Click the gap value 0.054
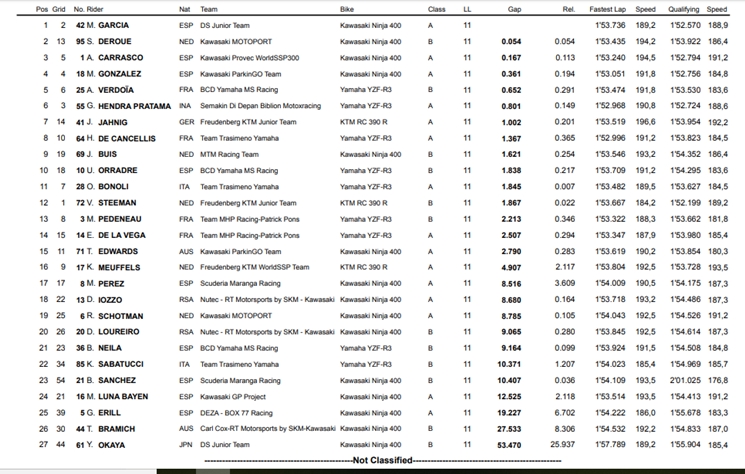Screen dimensions: 745x474 click(x=511, y=42)
